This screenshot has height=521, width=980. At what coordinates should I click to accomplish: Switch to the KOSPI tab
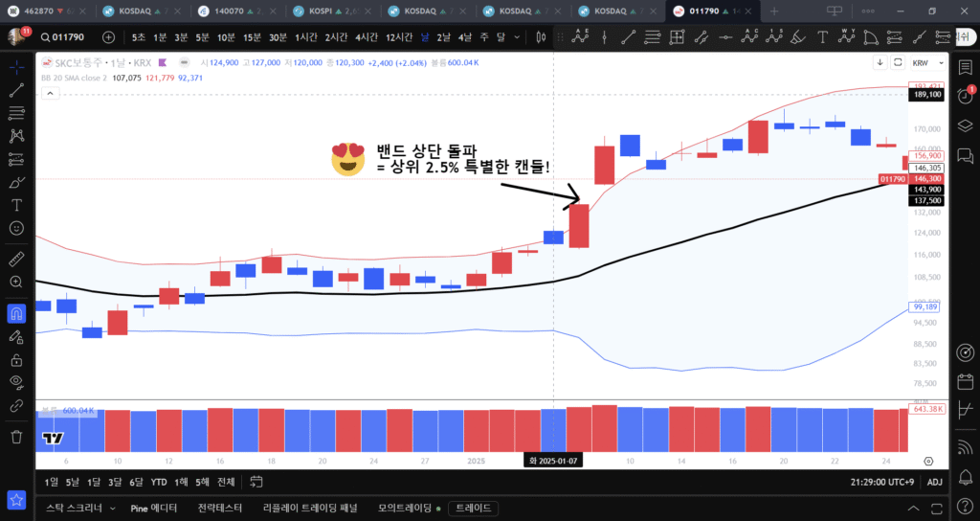point(332,11)
